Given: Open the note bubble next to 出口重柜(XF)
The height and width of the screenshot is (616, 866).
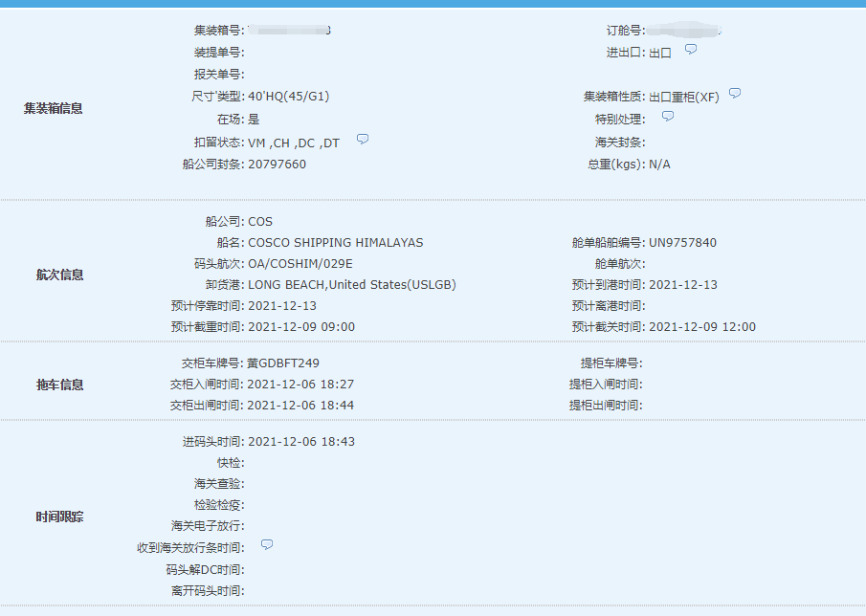Looking at the screenshot, I should [734, 94].
